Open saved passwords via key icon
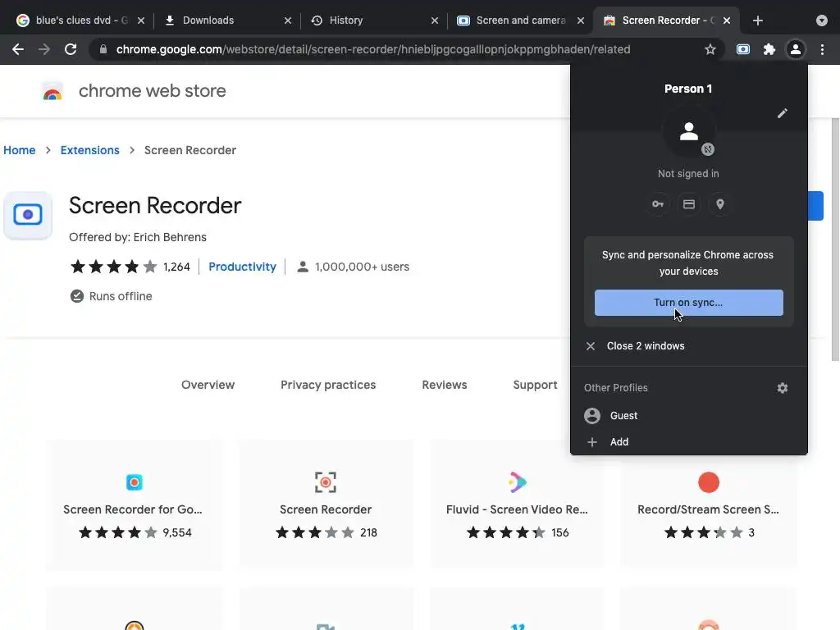 coord(658,204)
